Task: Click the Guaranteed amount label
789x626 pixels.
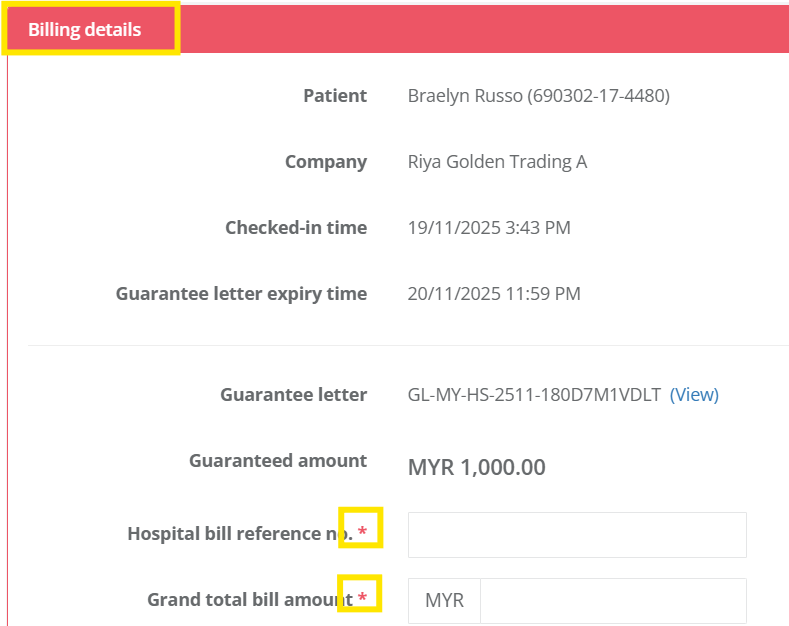Action: (x=278, y=461)
